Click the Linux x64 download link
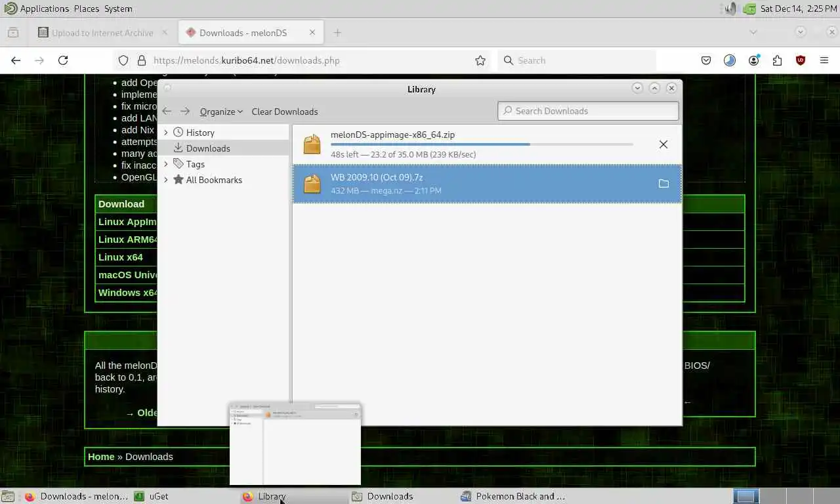The width and height of the screenshot is (840, 504). (121, 257)
